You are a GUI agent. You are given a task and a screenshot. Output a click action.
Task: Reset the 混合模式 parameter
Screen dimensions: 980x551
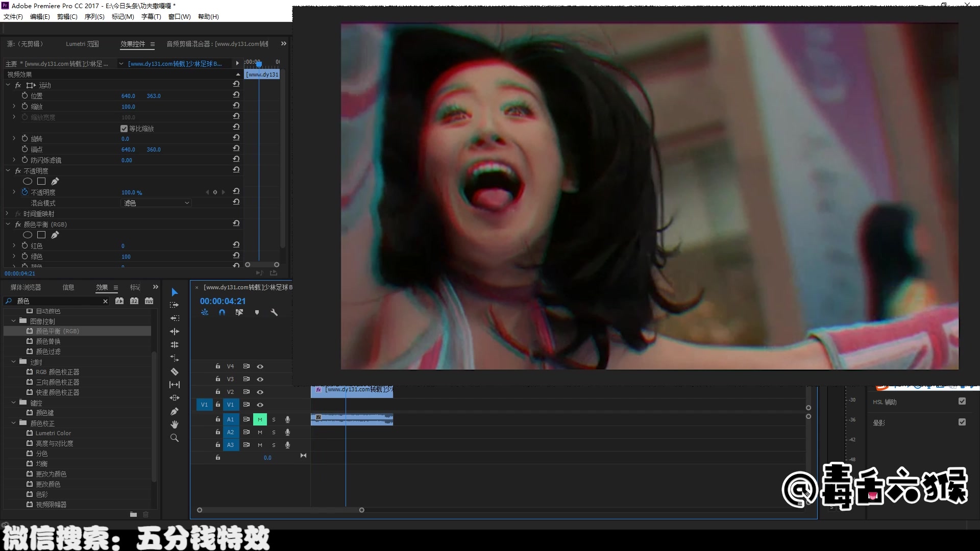click(x=236, y=202)
